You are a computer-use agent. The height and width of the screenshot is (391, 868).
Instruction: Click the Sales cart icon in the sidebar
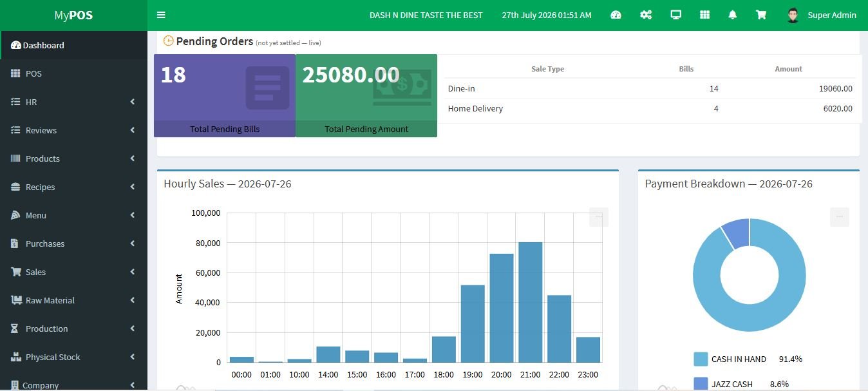click(x=16, y=272)
